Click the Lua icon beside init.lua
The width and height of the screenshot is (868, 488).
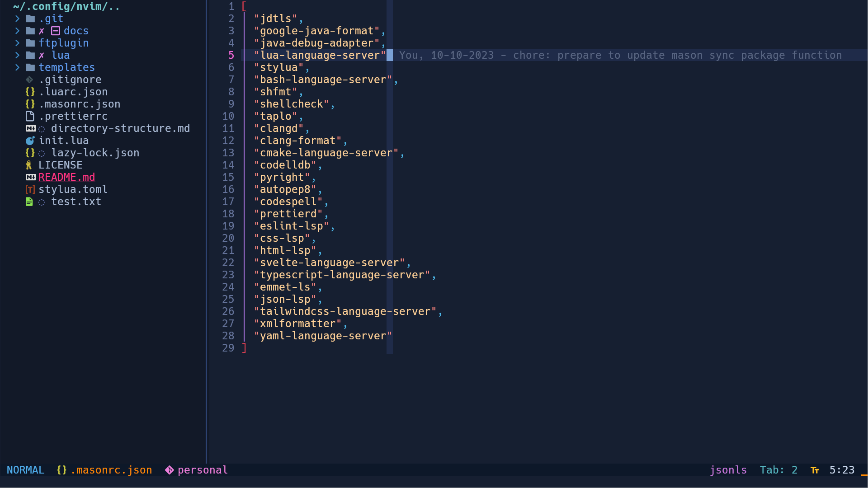click(30, 141)
